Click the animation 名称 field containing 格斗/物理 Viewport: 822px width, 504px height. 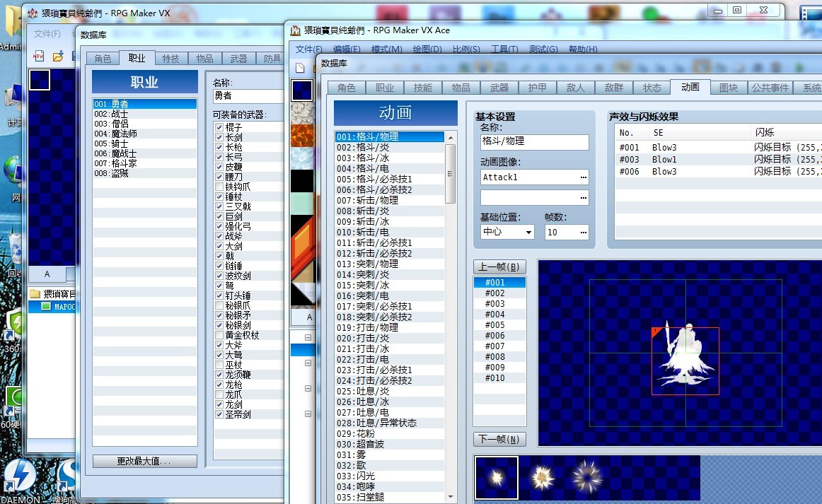[x=534, y=142]
